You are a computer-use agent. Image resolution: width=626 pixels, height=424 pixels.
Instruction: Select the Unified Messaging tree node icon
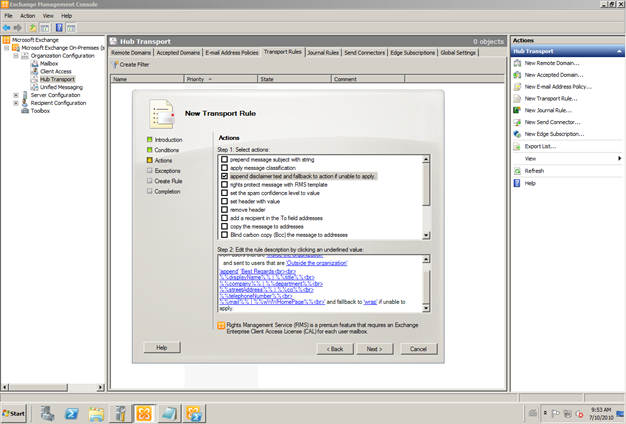click(x=35, y=87)
